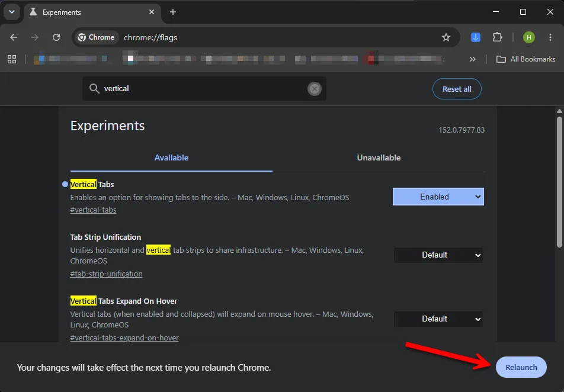
Task: Bookmark this page with star icon
Action: [x=446, y=37]
